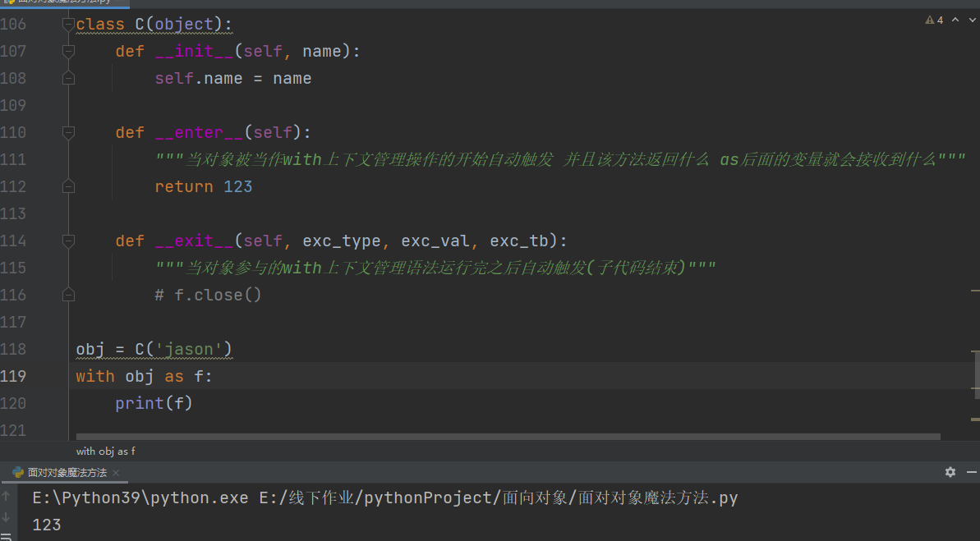Open the warnings indicator showing 4 problems

(x=934, y=20)
